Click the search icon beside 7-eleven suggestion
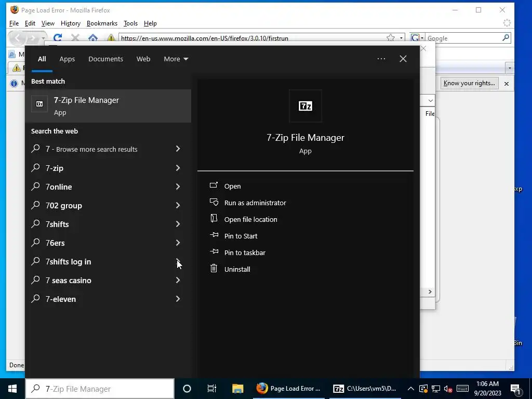The image size is (532, 399). coord(36,298)
